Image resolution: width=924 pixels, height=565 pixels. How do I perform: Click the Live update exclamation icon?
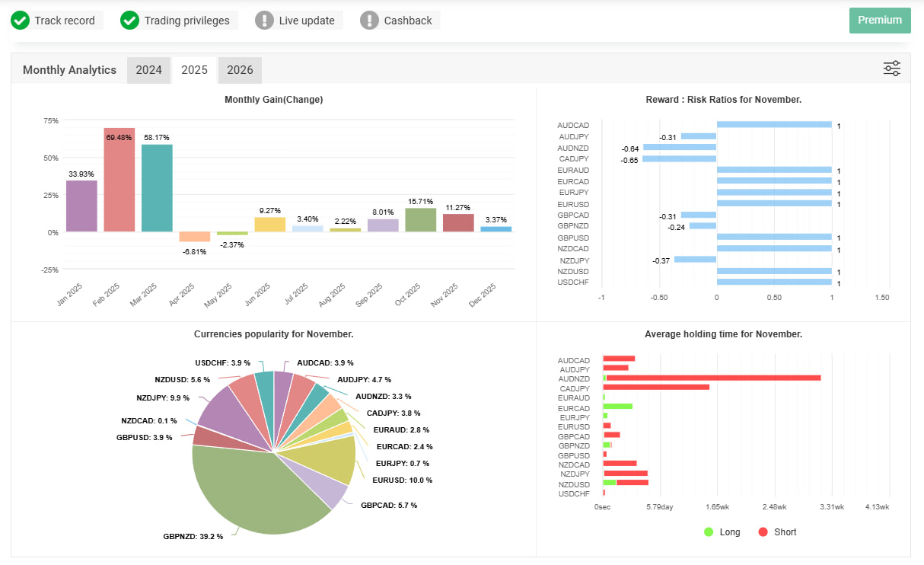pos(264,21)
